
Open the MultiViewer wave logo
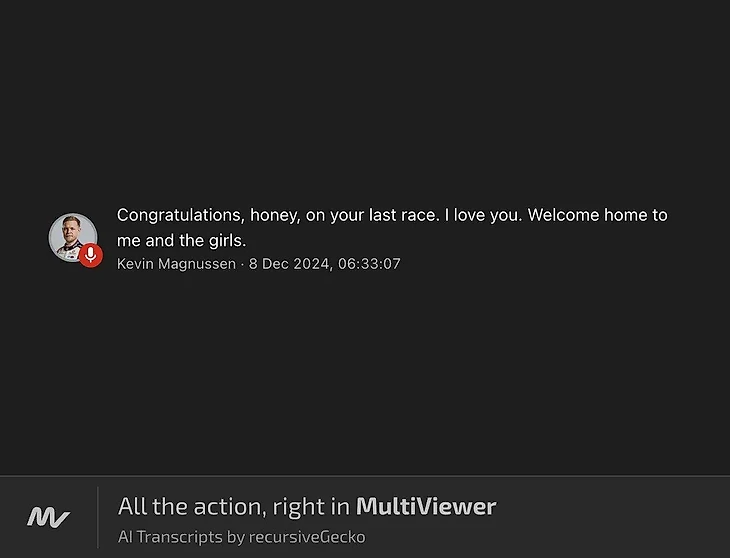click(48, 518)
